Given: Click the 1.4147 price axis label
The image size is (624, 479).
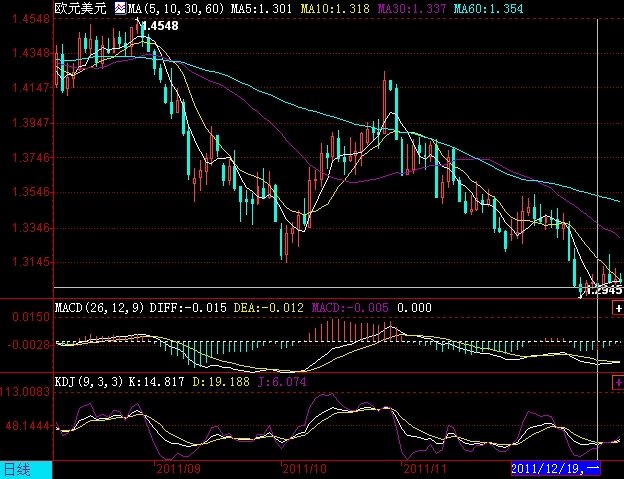Looking at the screenshot, I should click(31, 88).
